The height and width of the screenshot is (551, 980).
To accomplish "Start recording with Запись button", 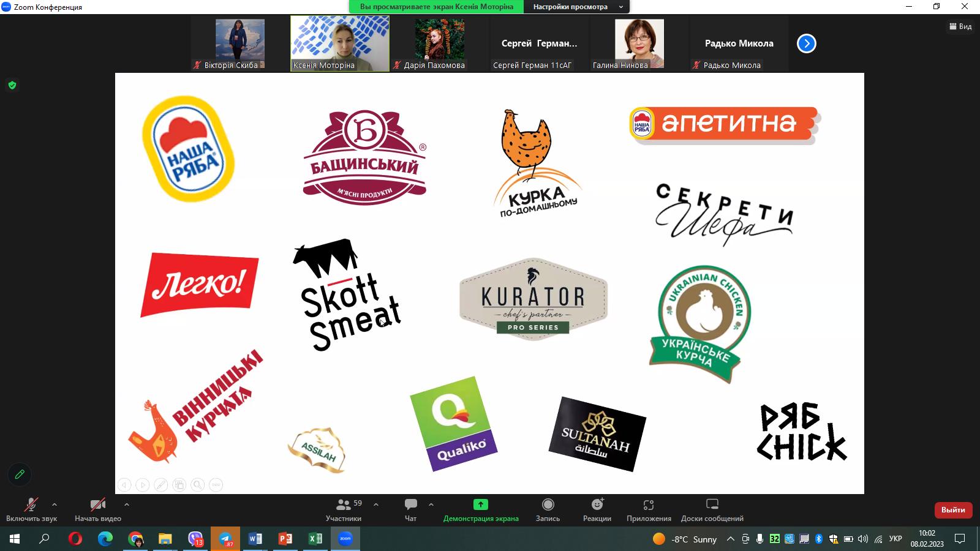I will click(x=548, y=510).
